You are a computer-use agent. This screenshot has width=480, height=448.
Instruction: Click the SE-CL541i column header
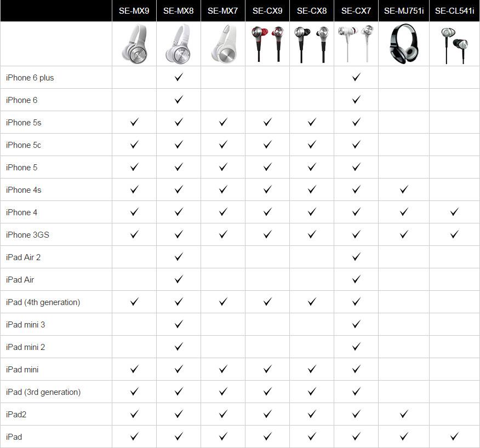point(455,11)
